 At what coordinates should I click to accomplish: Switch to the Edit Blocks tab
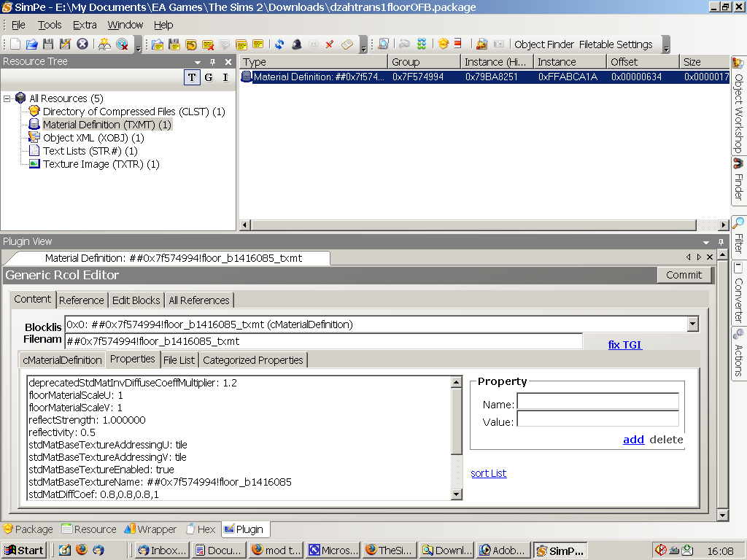coord(136,300)
